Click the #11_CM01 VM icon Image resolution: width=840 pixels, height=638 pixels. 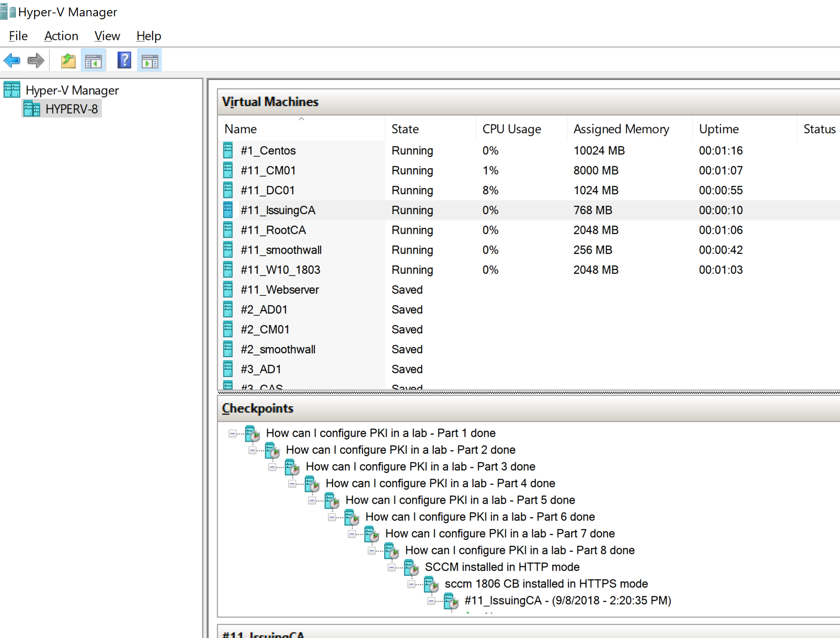[x=228, y=170]
